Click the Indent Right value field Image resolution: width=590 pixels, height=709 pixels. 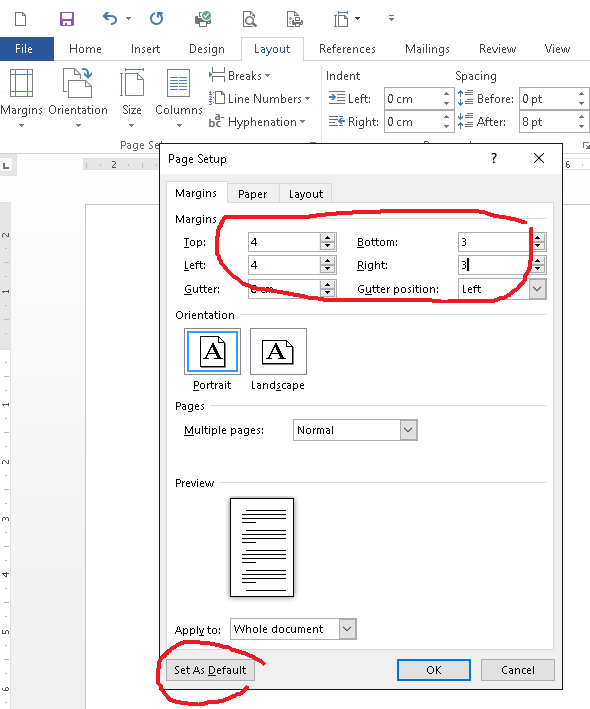click(x=412, y=122)
